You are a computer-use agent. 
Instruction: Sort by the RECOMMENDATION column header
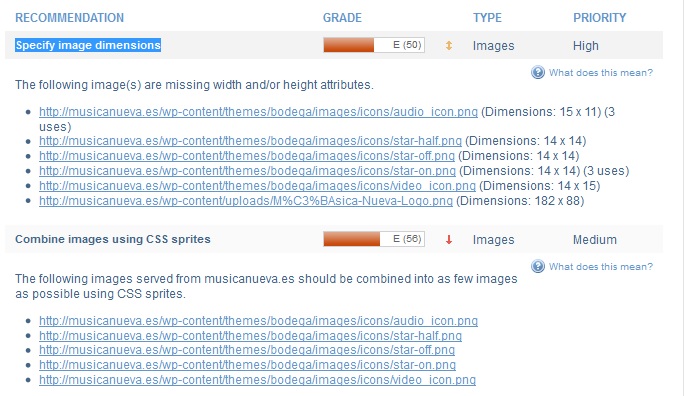pyautogui.click(x=69, y=18)
